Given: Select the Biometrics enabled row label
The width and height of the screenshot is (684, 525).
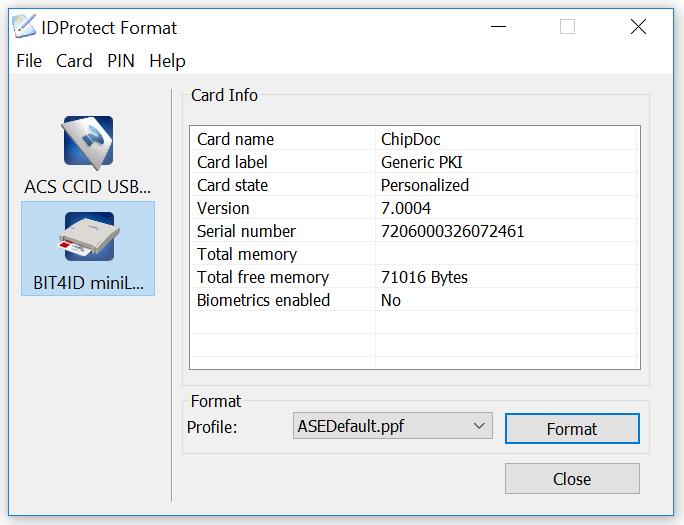Looking at the screenshot, I should click(x=263, y=300).
